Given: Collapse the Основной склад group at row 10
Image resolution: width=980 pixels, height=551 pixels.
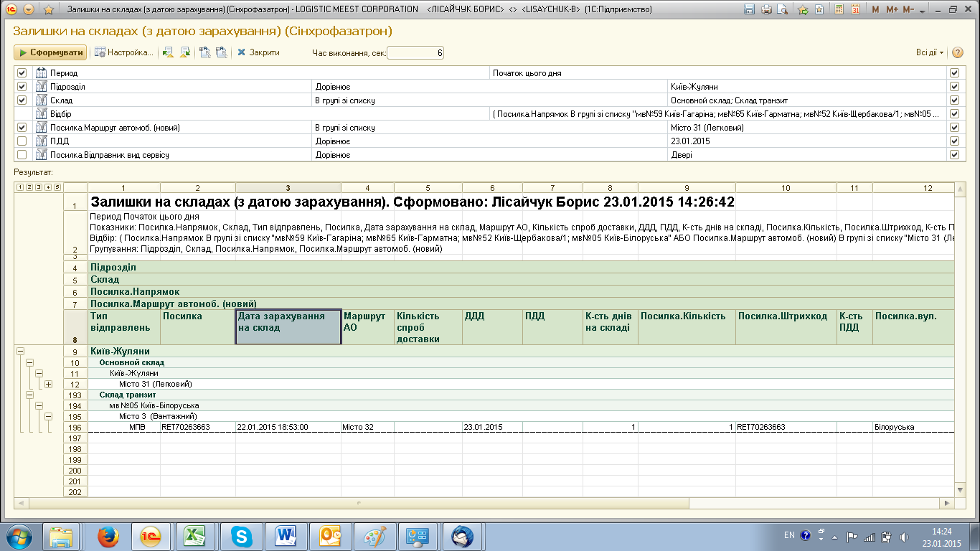Looking at the screenshot, I should coord(29,363).
